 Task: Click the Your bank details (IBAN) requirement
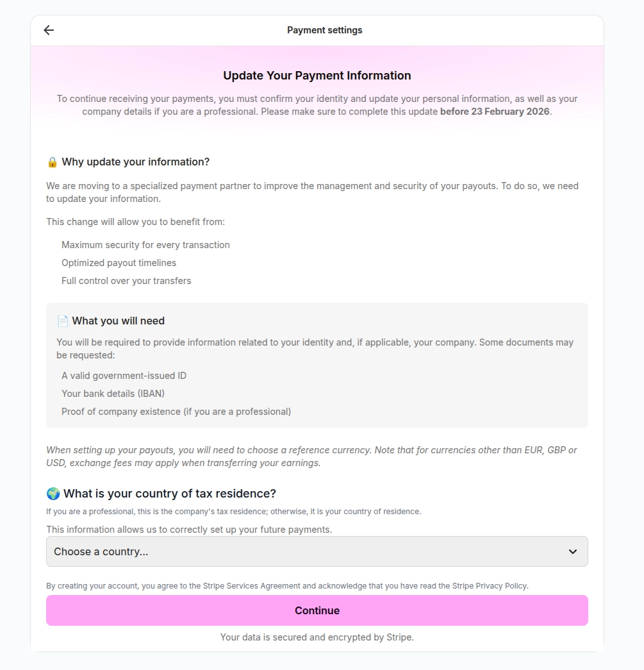pos(113,394)
